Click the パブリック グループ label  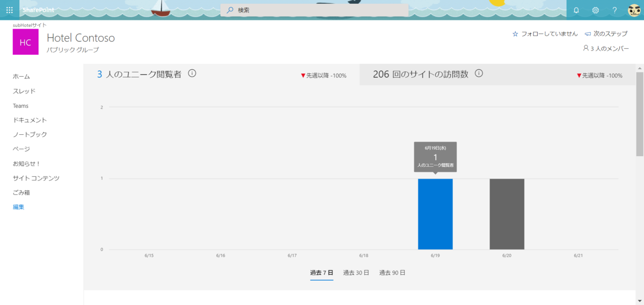click(72, 50)
